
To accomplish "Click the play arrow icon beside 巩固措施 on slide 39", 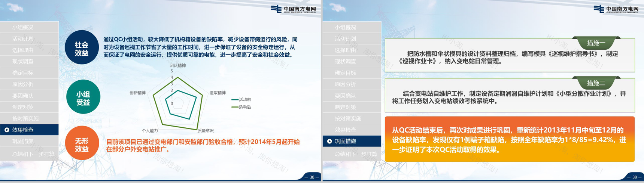I will pyautogui.click(x=329, y=141).
